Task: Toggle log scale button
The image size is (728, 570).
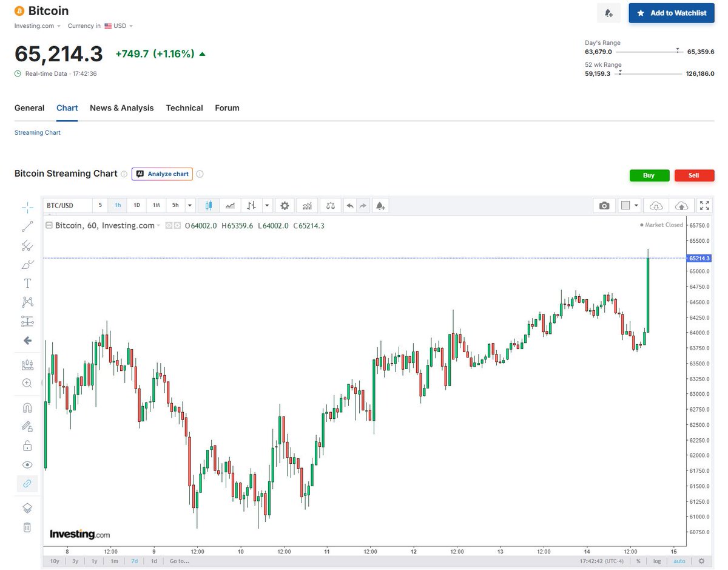Action: click(x=657, y=561)
